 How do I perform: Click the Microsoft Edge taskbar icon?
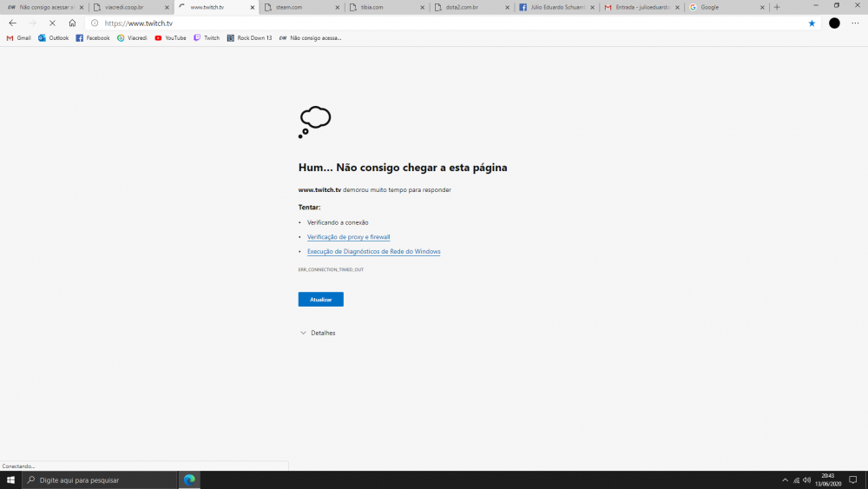pos(189,479)
